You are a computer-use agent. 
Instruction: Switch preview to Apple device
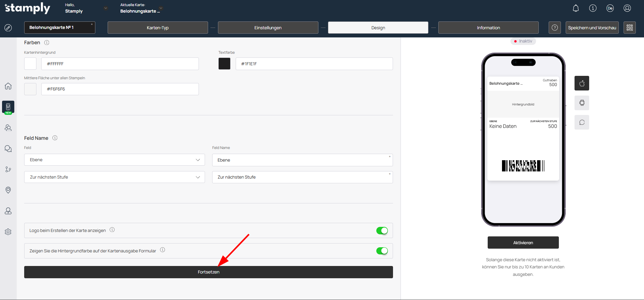tap(582, 83)
